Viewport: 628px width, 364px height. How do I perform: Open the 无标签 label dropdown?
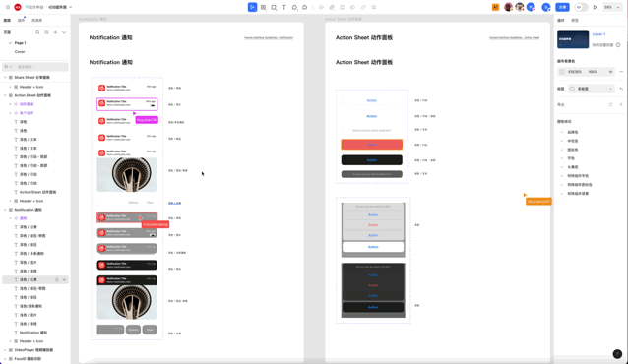(592, 89)
